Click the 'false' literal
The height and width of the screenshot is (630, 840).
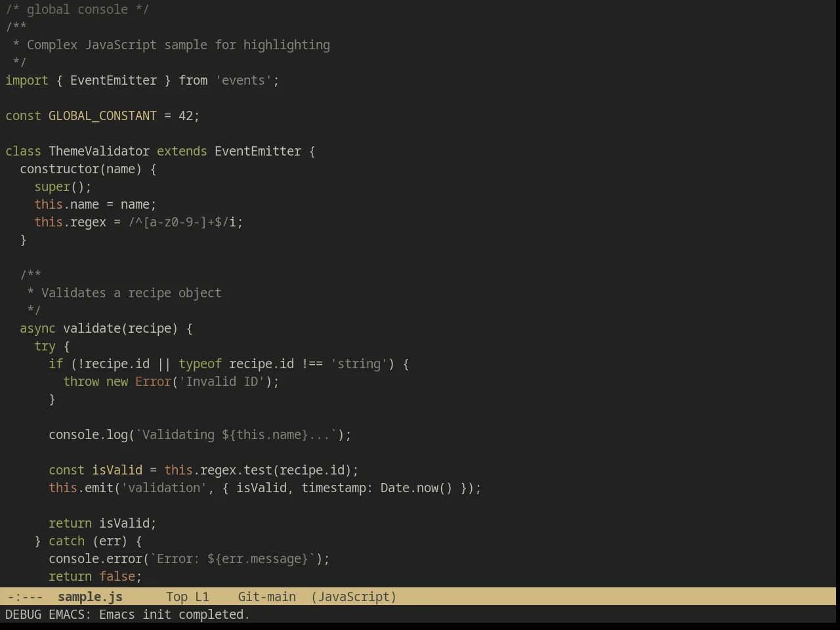117,577
